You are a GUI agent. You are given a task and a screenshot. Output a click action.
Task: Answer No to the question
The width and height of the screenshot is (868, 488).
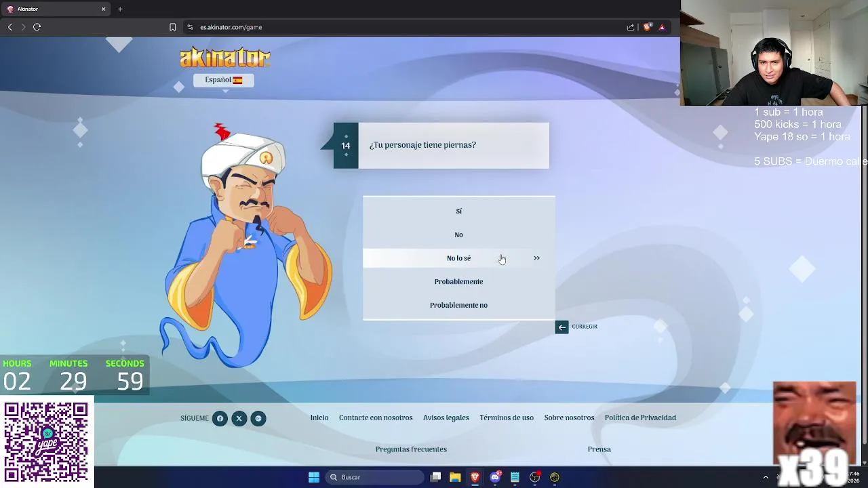tap(458, 235)
